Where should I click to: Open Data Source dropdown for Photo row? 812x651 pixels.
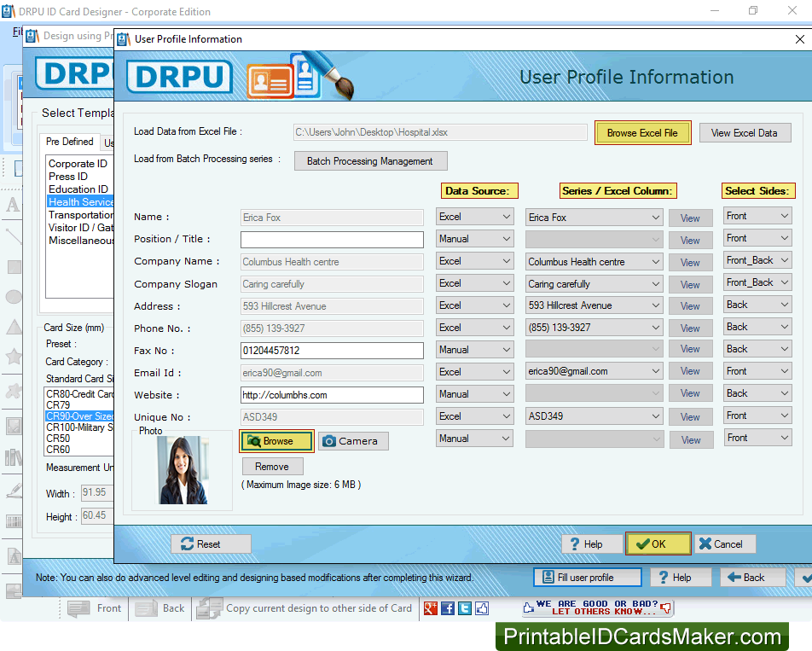tap(475, 439)
